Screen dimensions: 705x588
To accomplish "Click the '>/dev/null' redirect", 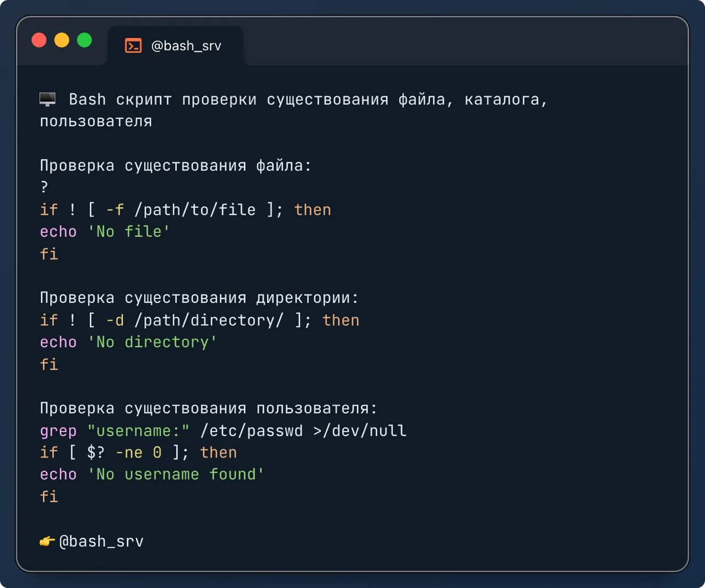I will click(360, 431).
